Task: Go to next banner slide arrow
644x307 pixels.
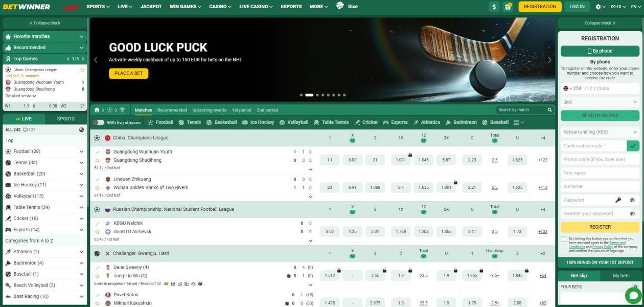Action: click(549, 60)
